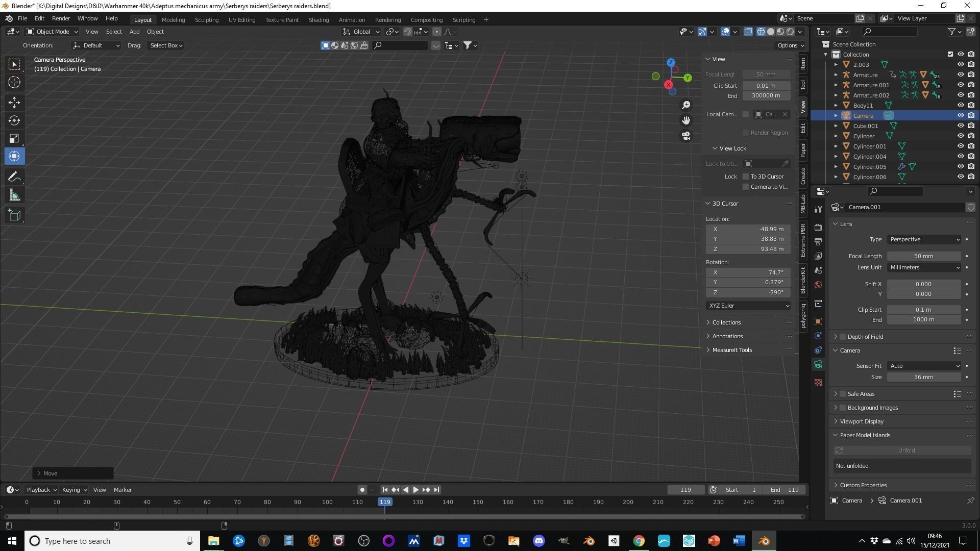Select the Annotate pencil tool
Screen dimensions: 980x551
pyautogui.click(x=14, y=177)
